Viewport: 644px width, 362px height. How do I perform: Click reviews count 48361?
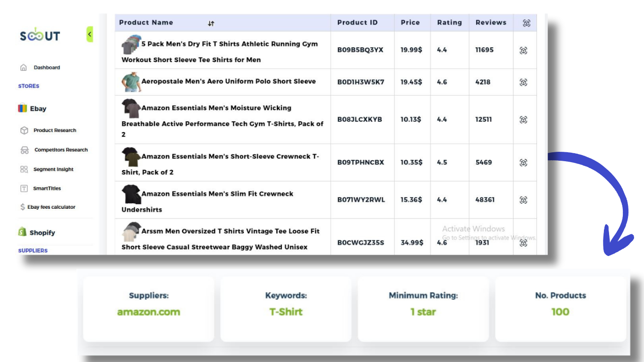[485, 199]
